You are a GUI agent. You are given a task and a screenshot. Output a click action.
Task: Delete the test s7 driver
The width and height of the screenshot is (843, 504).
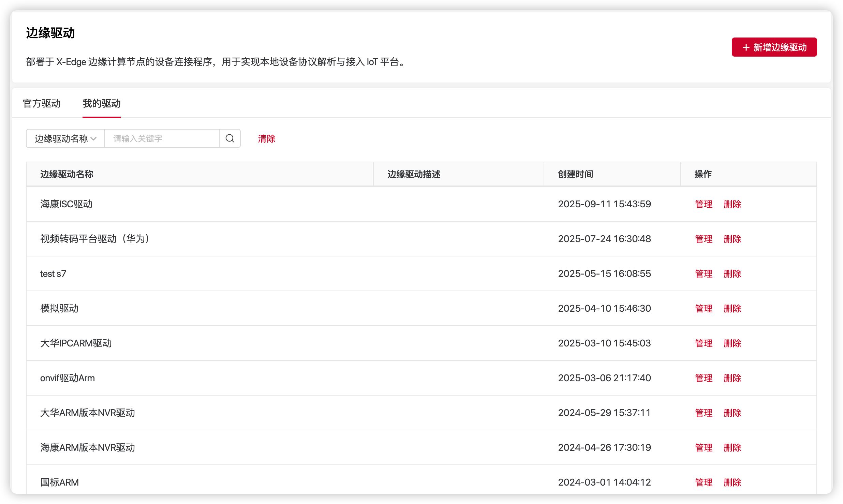[x=732, y=273]
